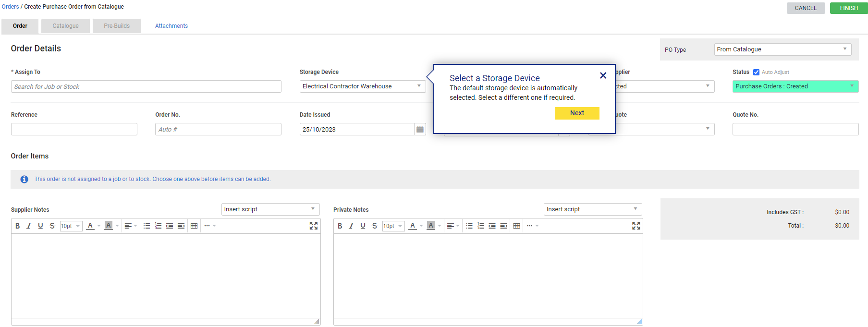Expand Supplier Notes editor to fullscreen

(x=314, y=226)
